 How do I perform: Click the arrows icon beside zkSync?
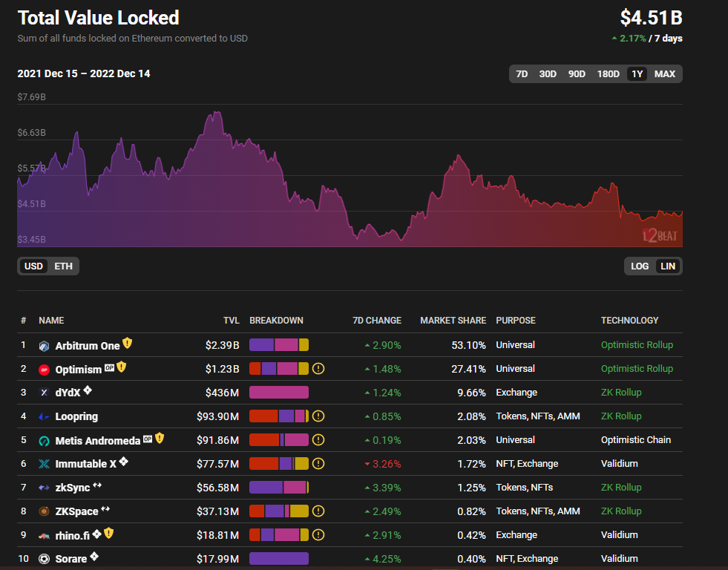click(97, 485)
